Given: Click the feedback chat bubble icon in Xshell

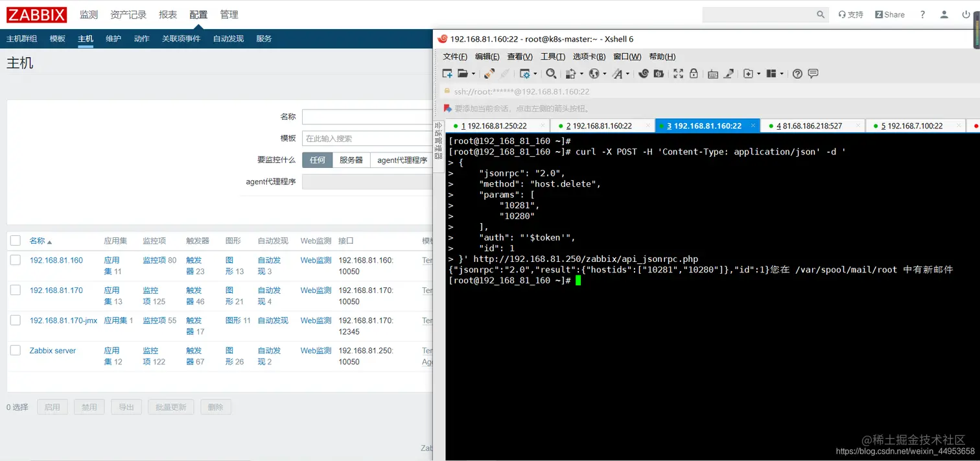Looking at the screenshot, I should [813, 74].
